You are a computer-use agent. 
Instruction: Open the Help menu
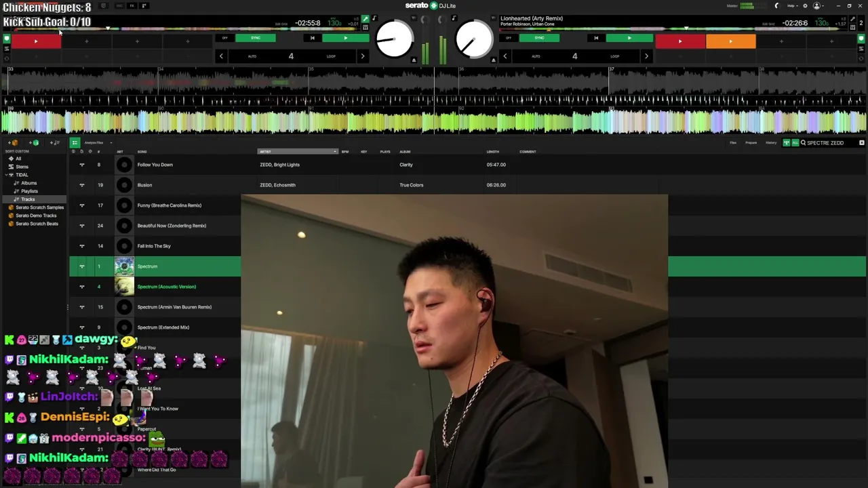click(791, 6)
